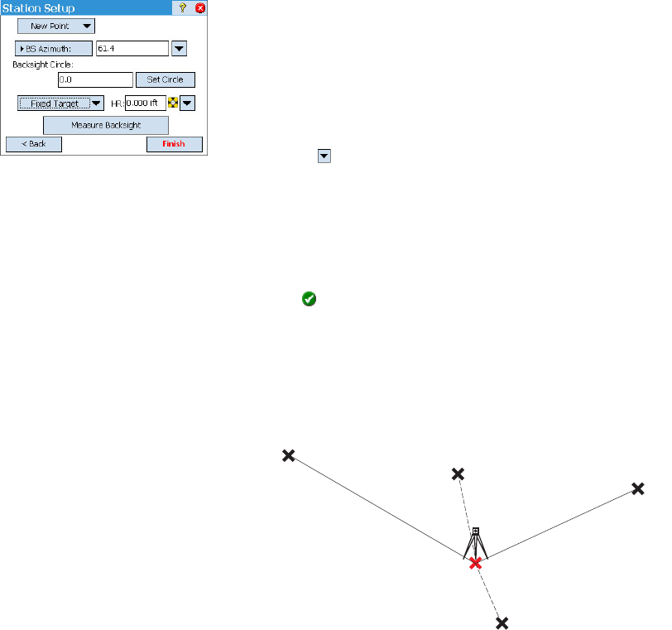
Task: Go back with the < Back button
Action: point(34,144)
